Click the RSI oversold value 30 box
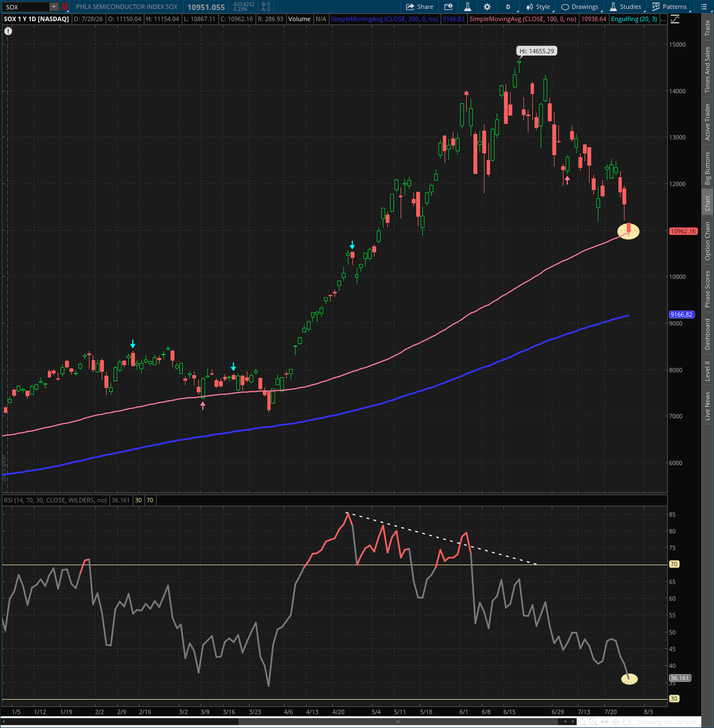 [138, 500]
